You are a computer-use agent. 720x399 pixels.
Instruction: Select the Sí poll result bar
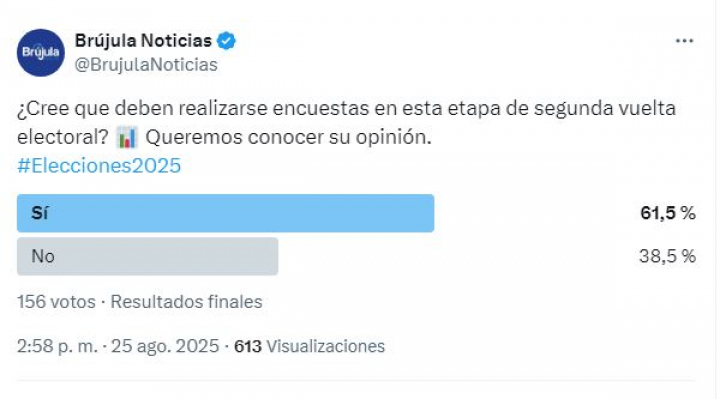tap(225, 213)
